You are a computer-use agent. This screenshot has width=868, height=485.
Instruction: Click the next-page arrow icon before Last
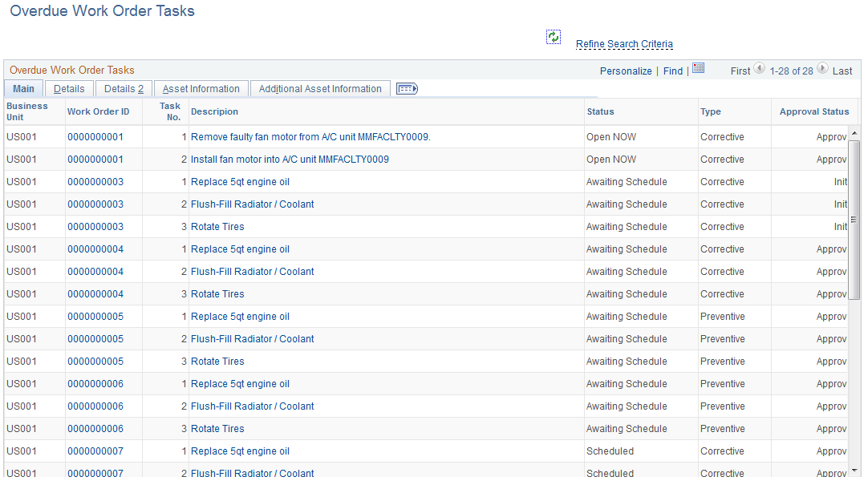(822, 70)
